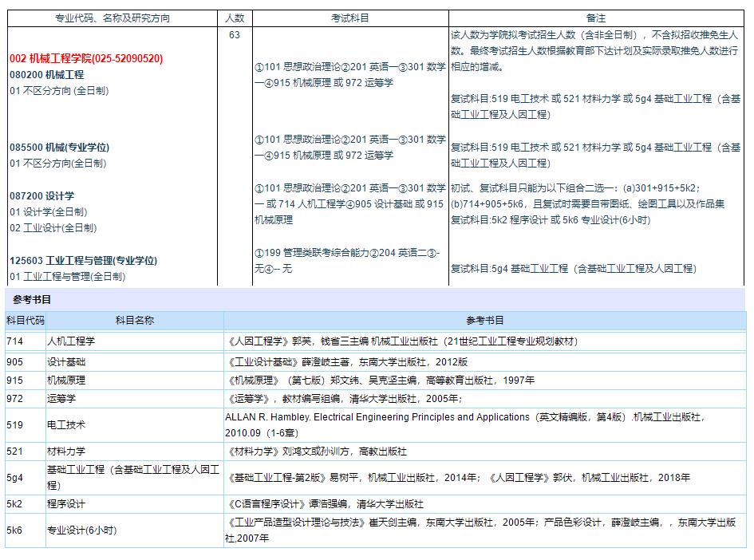This screenshot has width=754, height=560.
Task: Click the 科目代码 column header
Action: coord(26,321)
